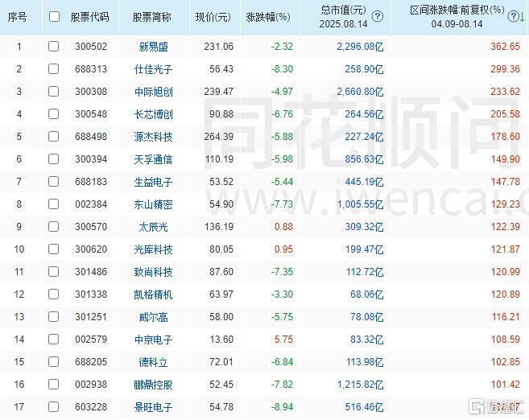Check the box for 301486 致尚科技
This screenshot has height=420, width=529.
tap(53, 272)
